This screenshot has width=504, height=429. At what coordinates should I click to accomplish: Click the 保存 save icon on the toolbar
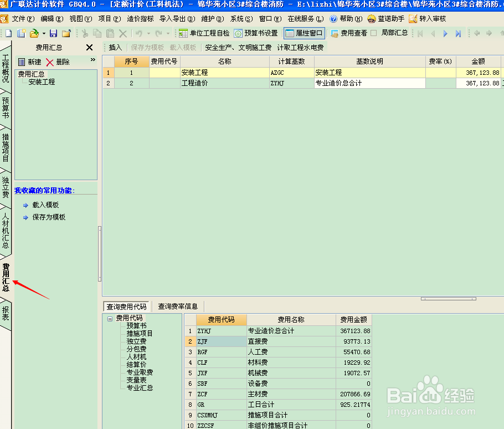[53, 32]
